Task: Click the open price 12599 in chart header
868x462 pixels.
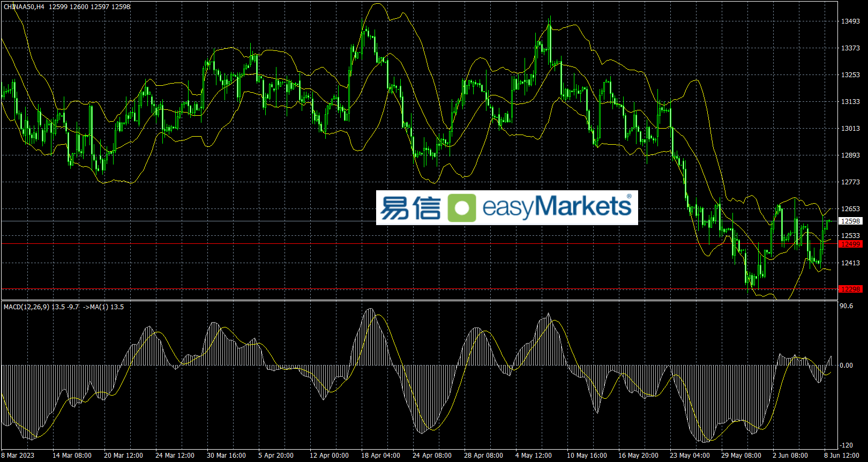Action: [58, 7]
